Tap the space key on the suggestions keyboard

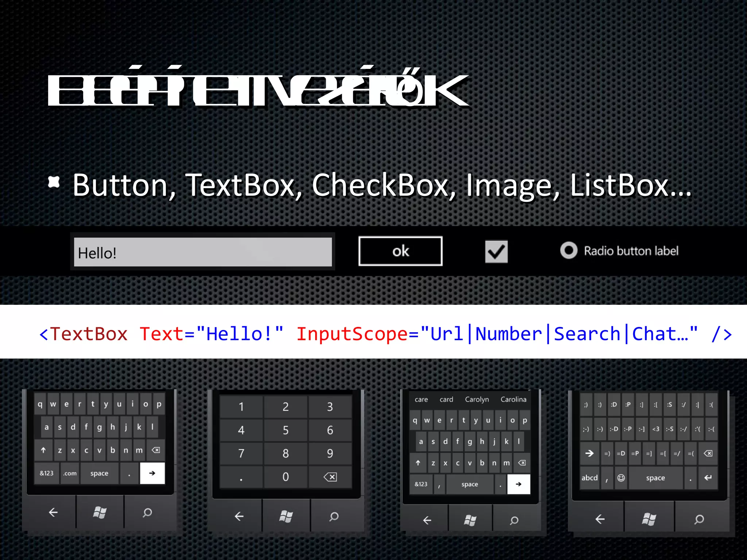pos(470,484)
